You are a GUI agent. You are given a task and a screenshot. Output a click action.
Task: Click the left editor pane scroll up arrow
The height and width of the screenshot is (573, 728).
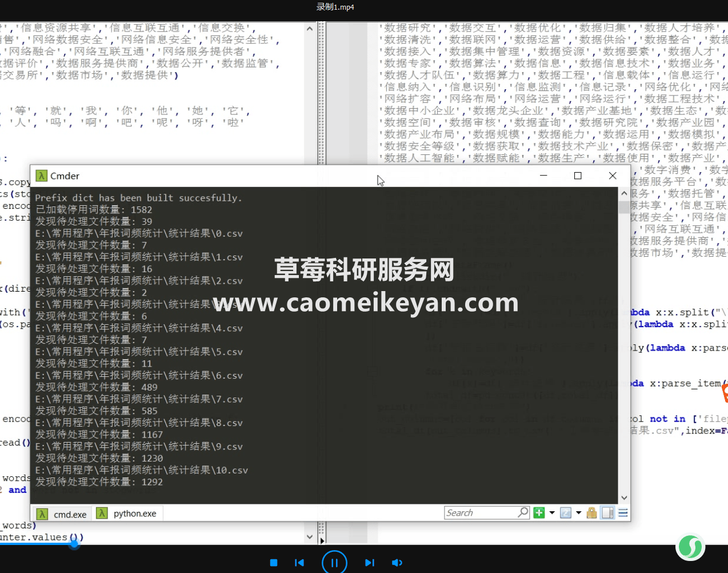tap(310, 28)
